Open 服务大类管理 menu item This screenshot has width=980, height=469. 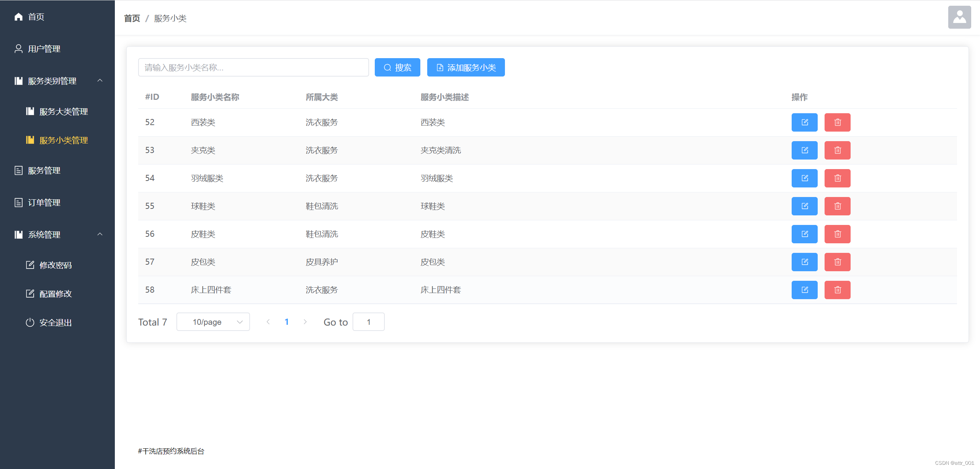pos(64,112)
